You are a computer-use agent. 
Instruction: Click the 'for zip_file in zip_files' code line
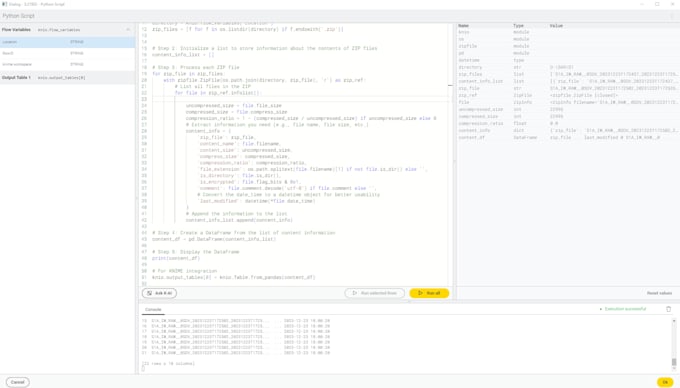(188, 74)
